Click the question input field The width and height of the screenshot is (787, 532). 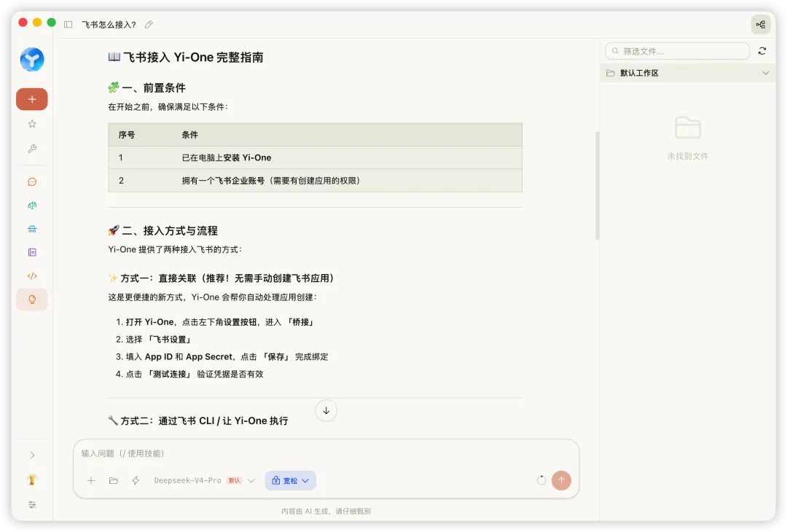coord(326,454)
